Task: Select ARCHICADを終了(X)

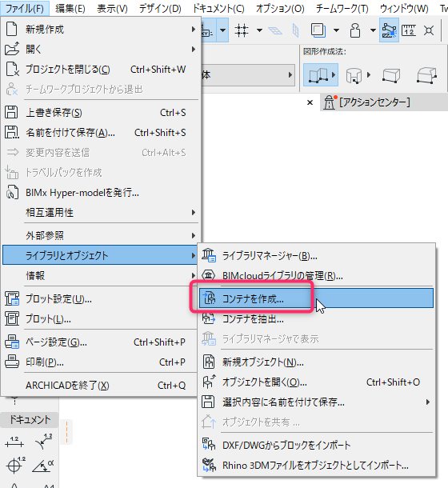Action: [x=101, y=386]
